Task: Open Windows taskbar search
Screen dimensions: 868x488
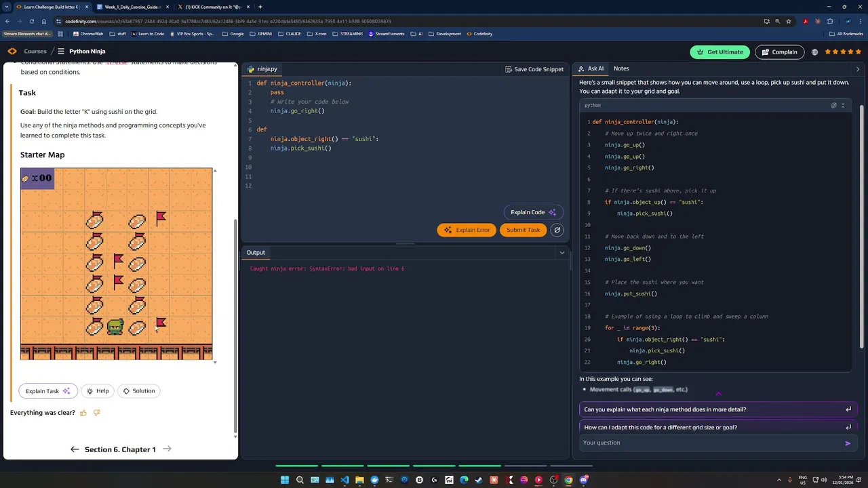Action: pos(300,480)
